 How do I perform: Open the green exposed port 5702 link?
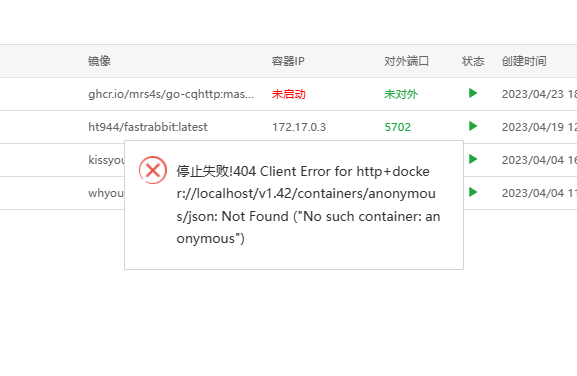(x=397, y=127)
